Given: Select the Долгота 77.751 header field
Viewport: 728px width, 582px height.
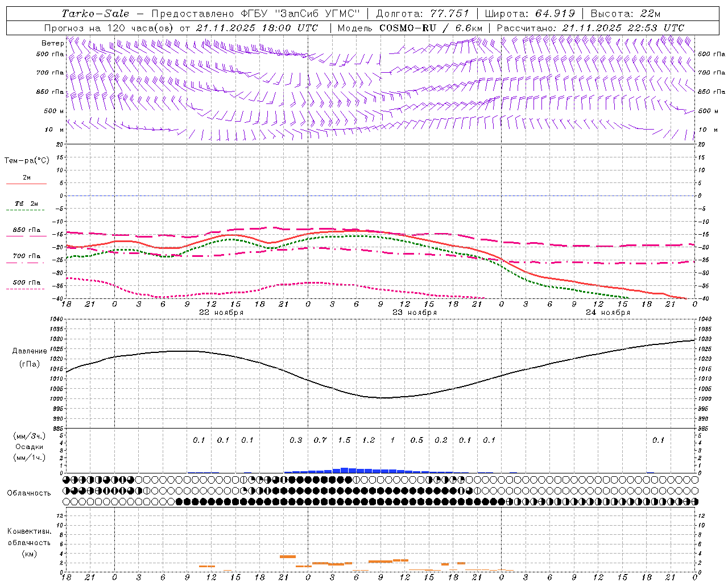Looking at the screenshot, I should click(422, 14).
